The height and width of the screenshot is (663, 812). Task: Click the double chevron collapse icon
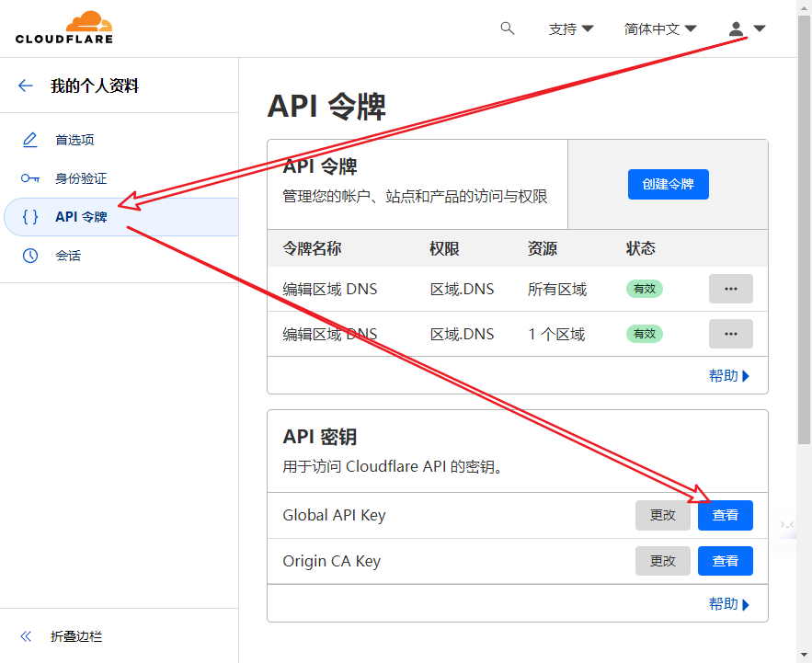(26, 636)
